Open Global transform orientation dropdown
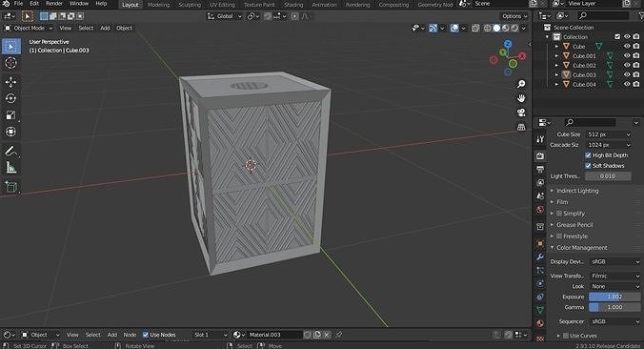Viewport: 644px width, 349px height. coord(224,16)
